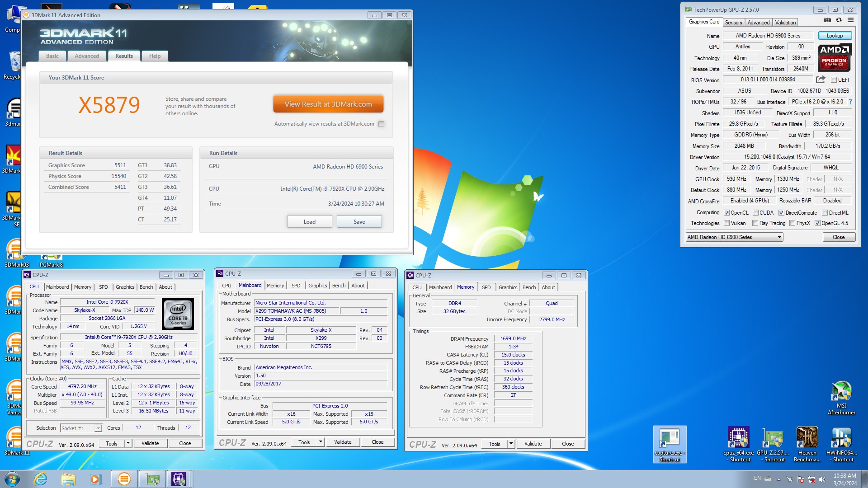This screenshot has height=488, width=868.
Task: Expand Tools dropdown arrow in CPU-Z Memory window
Action: (x=511, y=444)
